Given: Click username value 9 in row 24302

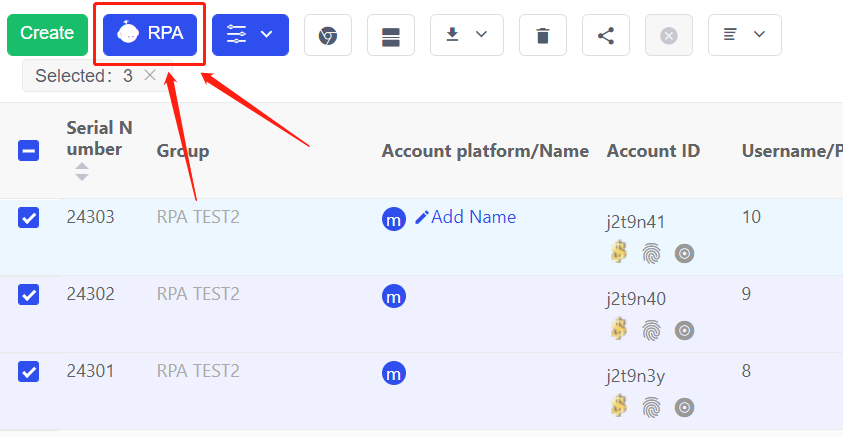Looking at the screenshot, I should pyautogui.click(x=746, y=294).
